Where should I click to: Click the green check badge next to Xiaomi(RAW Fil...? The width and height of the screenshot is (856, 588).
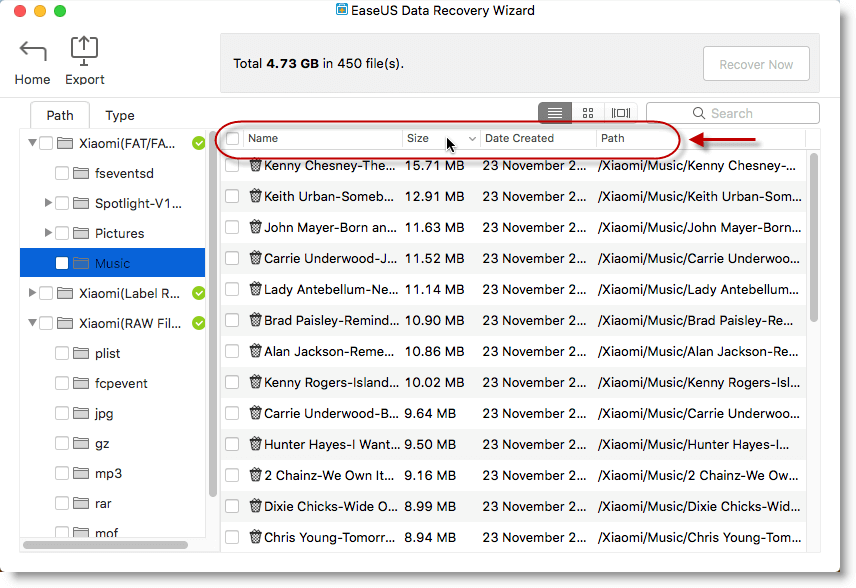(x=199, y=323)
